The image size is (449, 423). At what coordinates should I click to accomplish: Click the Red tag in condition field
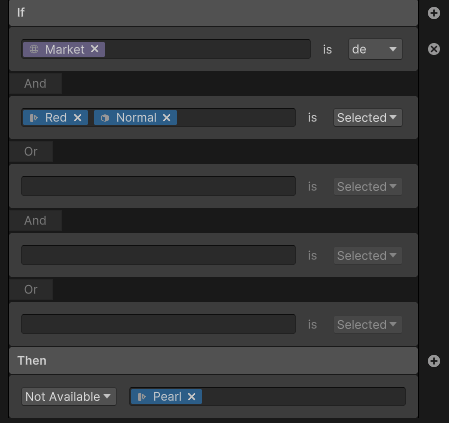[55, 118]
